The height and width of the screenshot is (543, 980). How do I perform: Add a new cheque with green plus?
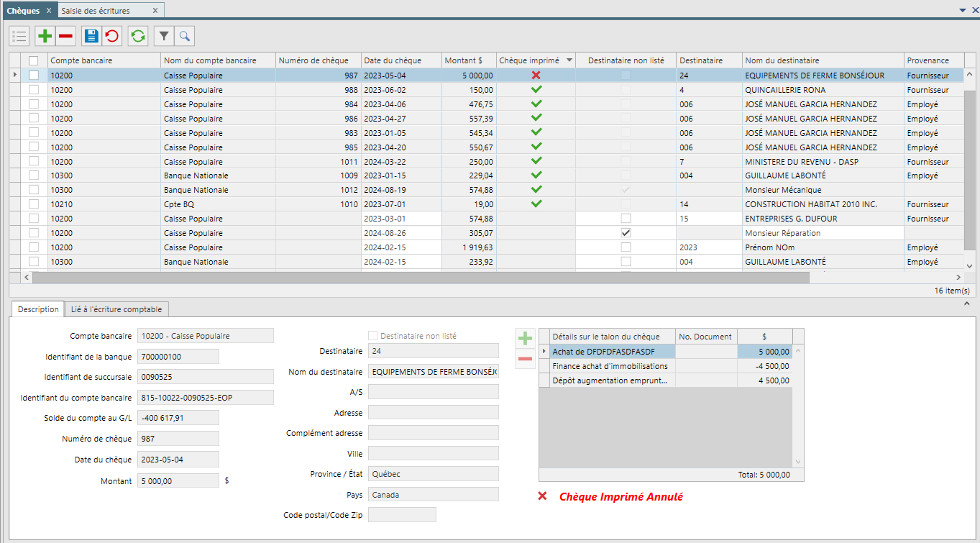click(45, 36)
